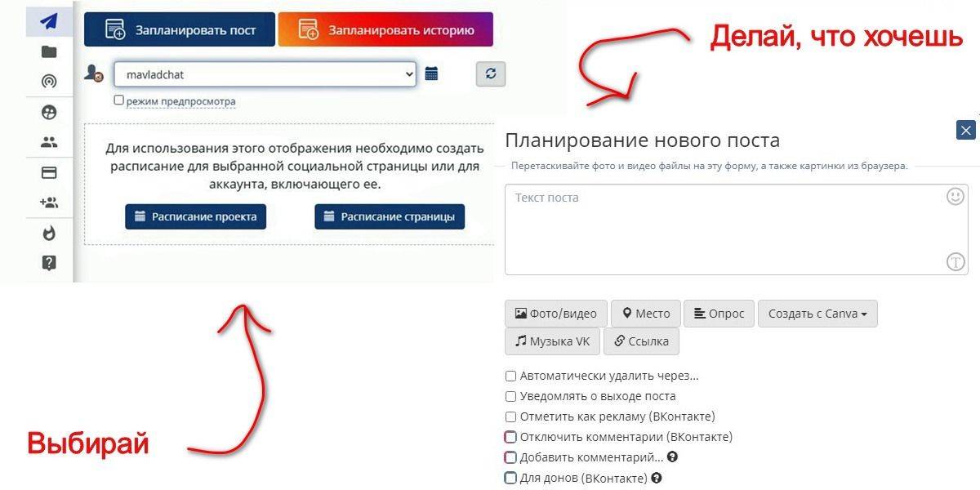Select the broadcast signal sidebar icon

49,81
